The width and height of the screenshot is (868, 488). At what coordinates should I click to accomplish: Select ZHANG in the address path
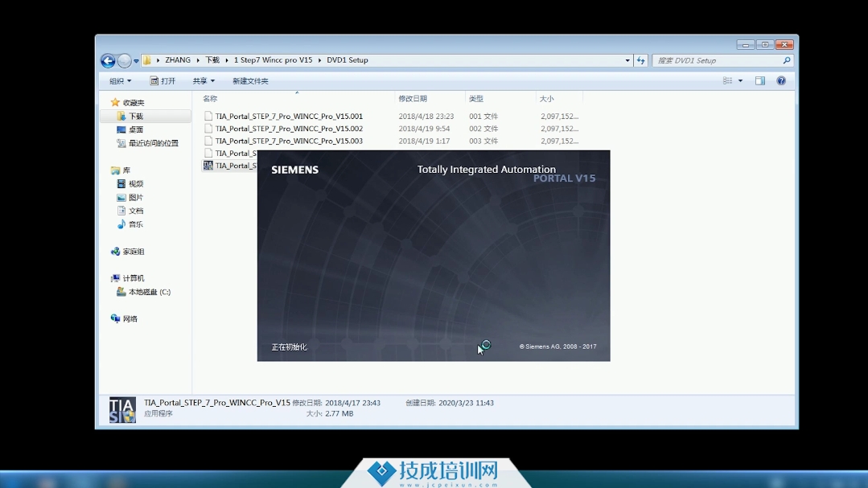point(178,60)
